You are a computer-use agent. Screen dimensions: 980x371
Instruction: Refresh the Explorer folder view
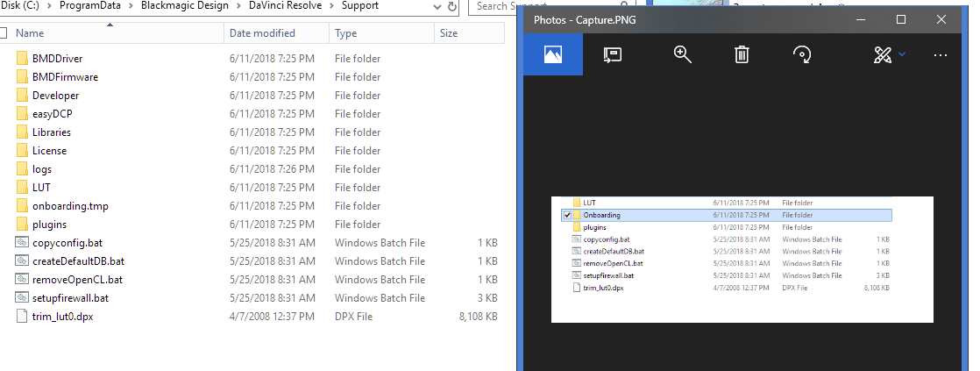[x=452, y=6]
